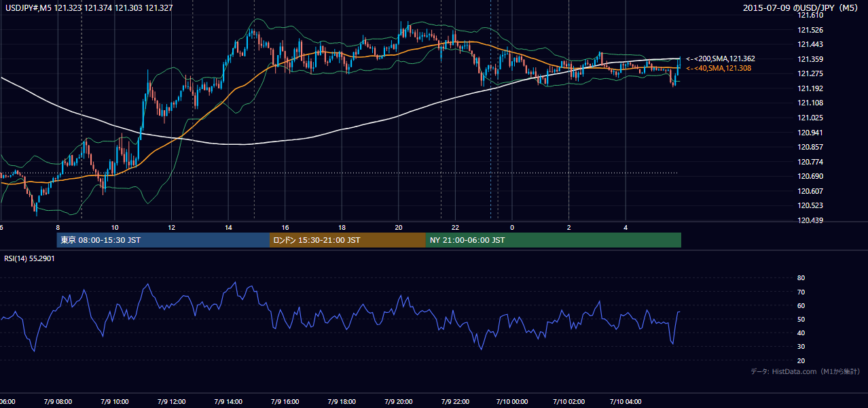This screenshot has width=868, height=408.
Task: Click hour label 14 below the price chart
Action: click(228, 227)
